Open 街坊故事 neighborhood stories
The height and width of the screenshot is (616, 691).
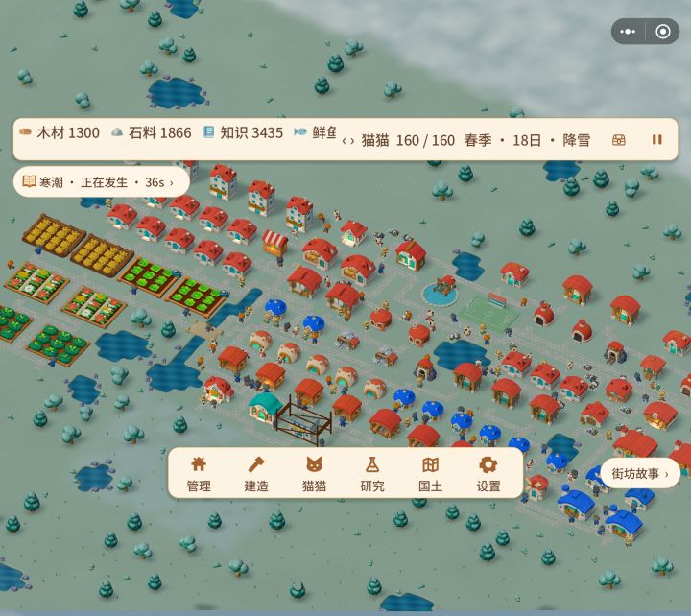(x=640, y=474)
